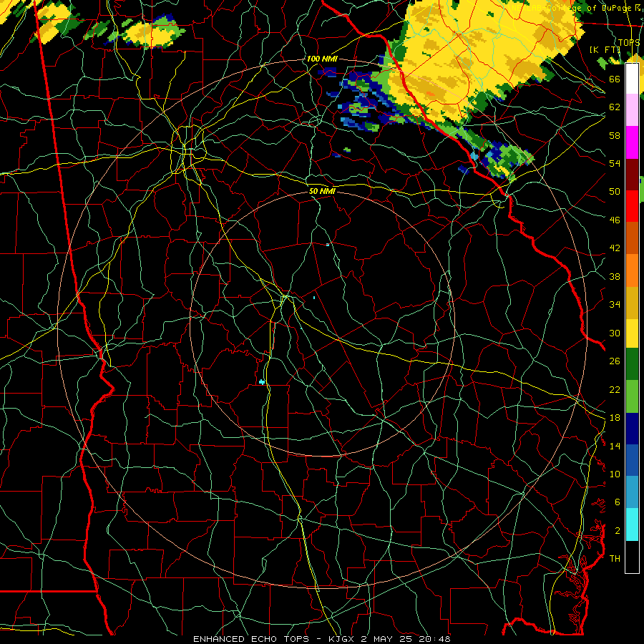Click the "[K FT]" units label
The width and height of the screenshot is (644, 644).
pos(605,49)
